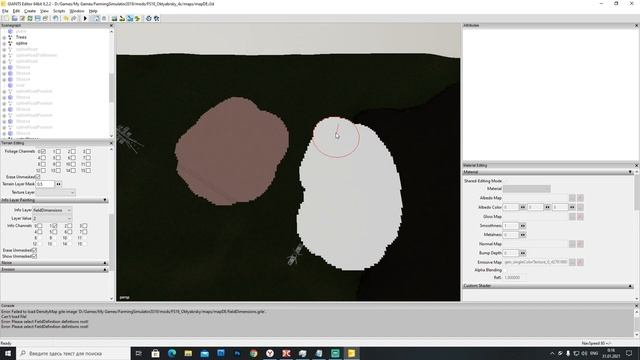Collapse the Info Layer Painting section
This screenshot has width=640, height=360.
pyautogui.click(x=105, y=200)
